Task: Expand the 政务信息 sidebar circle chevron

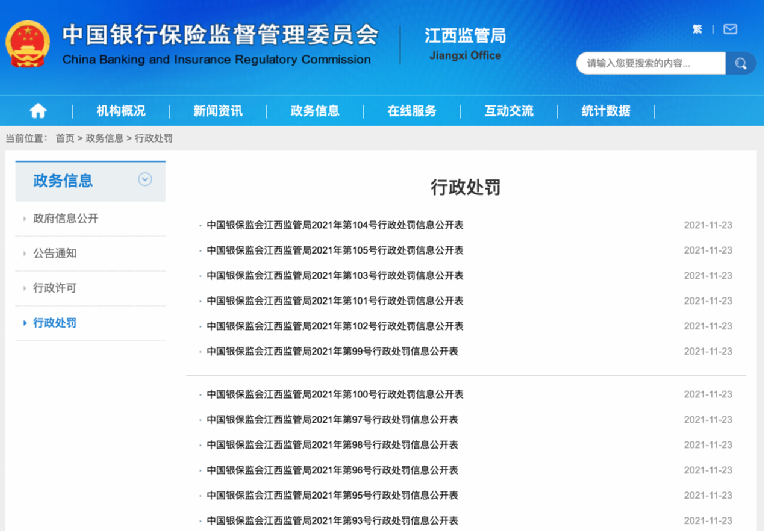Action: coord(145,179)
